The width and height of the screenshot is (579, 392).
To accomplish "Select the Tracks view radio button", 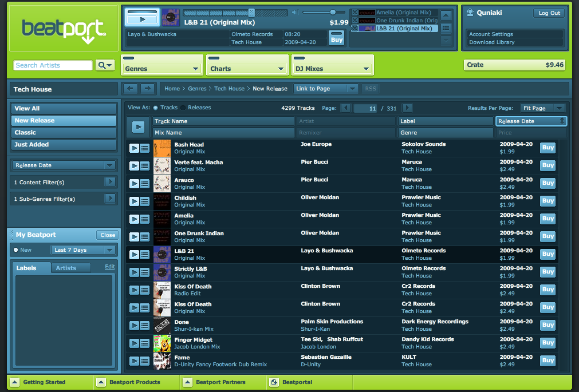I will click(155, 108).
